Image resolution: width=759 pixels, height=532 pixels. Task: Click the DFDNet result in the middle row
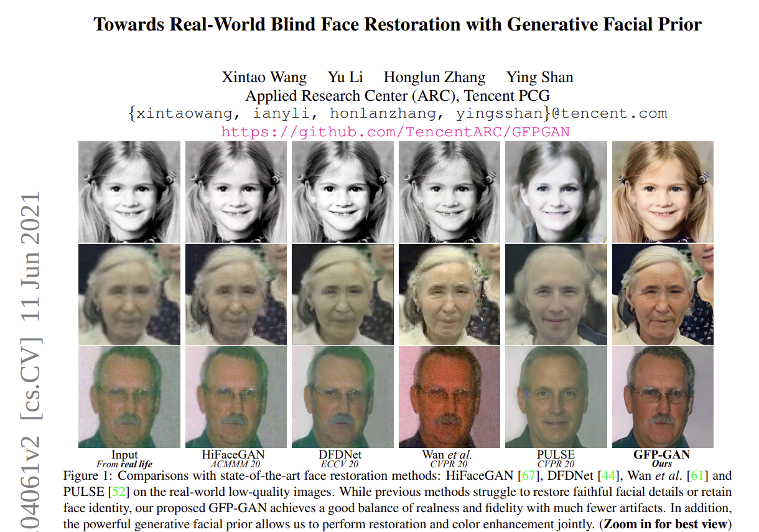click(343, 292)
